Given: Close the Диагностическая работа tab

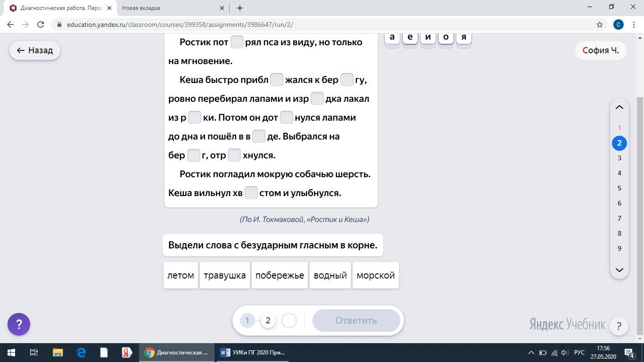Looking at the screenshot, I should (x=109, y=8).
